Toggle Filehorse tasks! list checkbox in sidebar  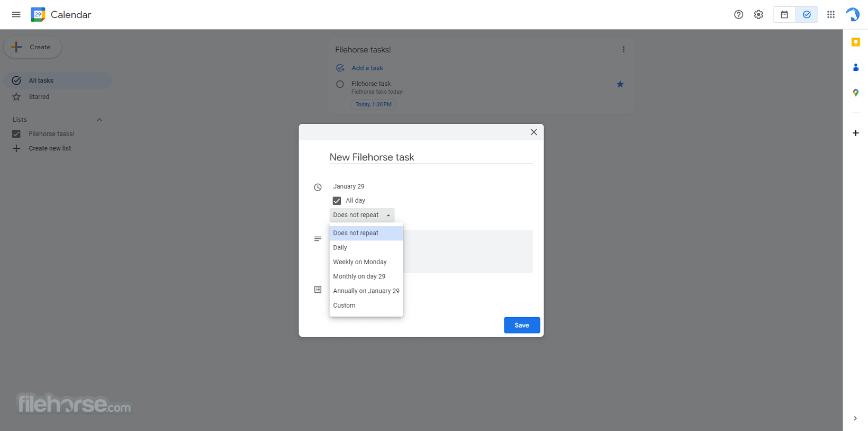tap(16, 134)
